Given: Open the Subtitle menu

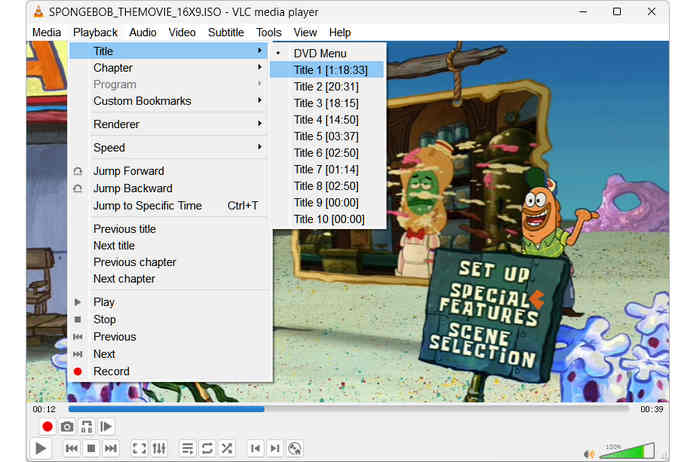Looking at the screenshot, I should pyautogui.click(x=226, y=33).
